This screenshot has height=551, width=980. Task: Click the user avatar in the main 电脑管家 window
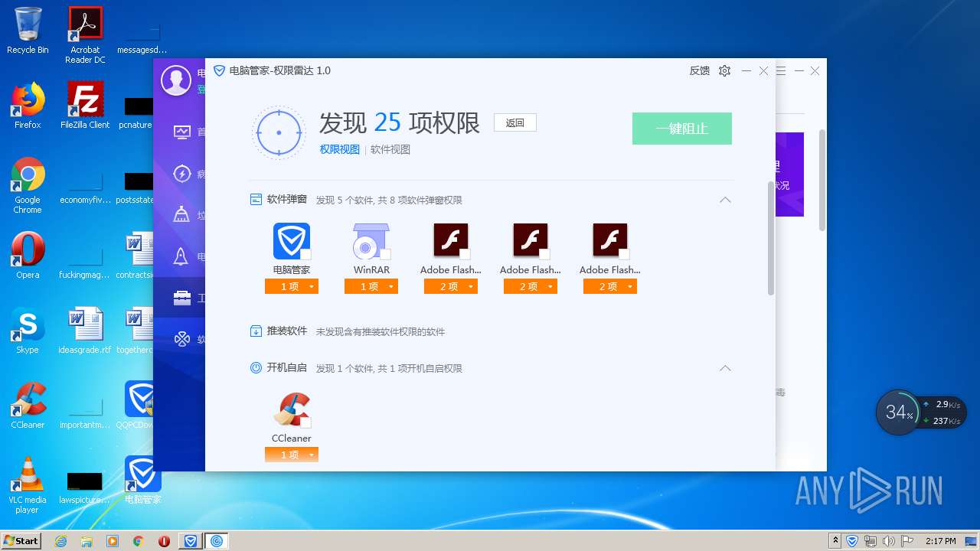coord(176,80)
